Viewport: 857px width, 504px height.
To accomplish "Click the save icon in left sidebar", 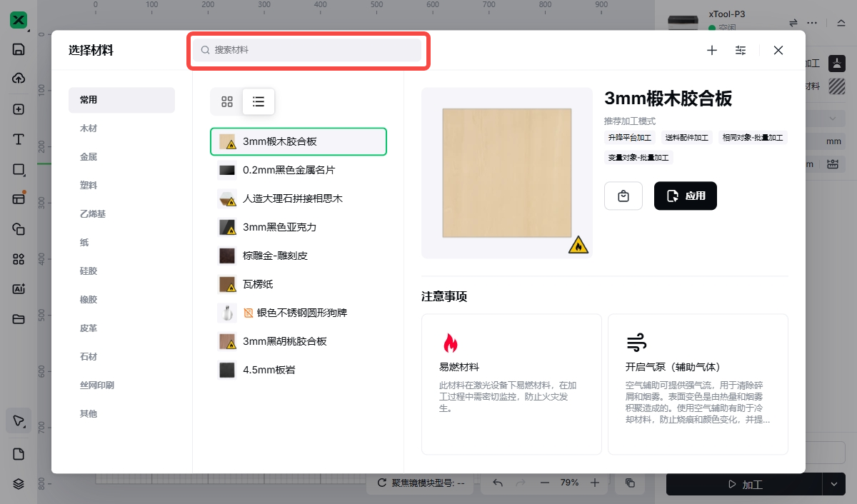I will (19, 49).
